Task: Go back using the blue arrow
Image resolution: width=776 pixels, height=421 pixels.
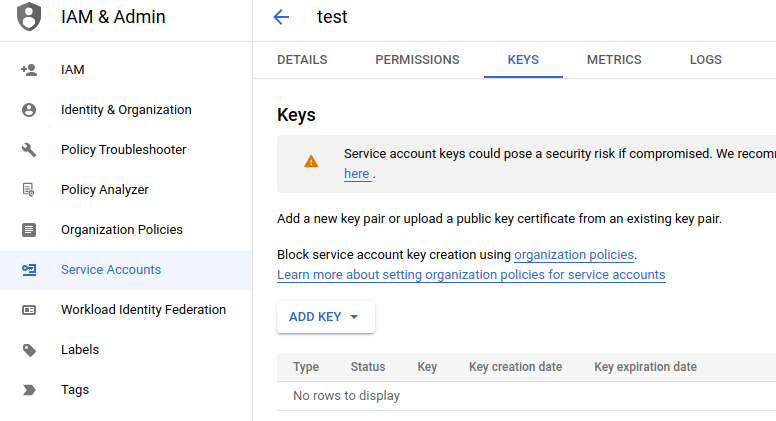Action: tap(281, 17)
